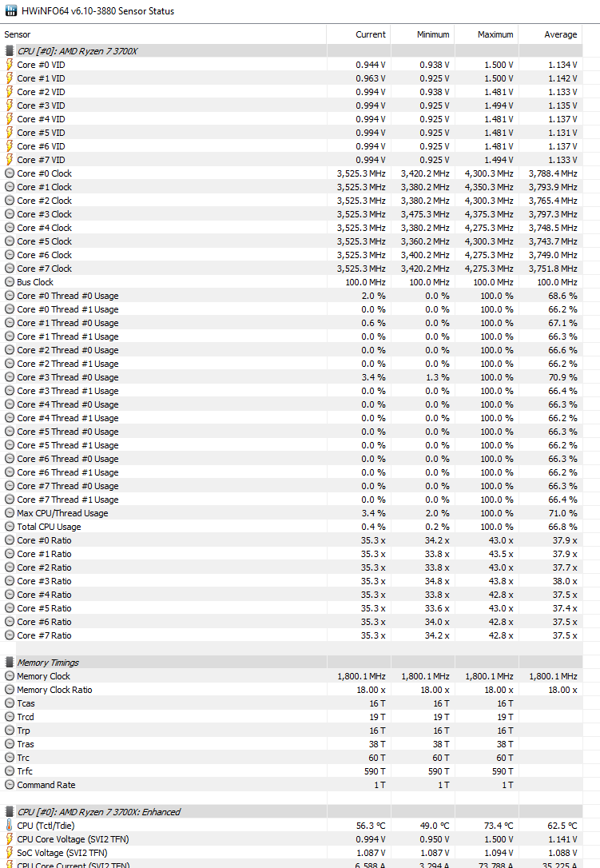Click the Tcas timing row icon
This screenshot has height=868, width=600.
10,703
